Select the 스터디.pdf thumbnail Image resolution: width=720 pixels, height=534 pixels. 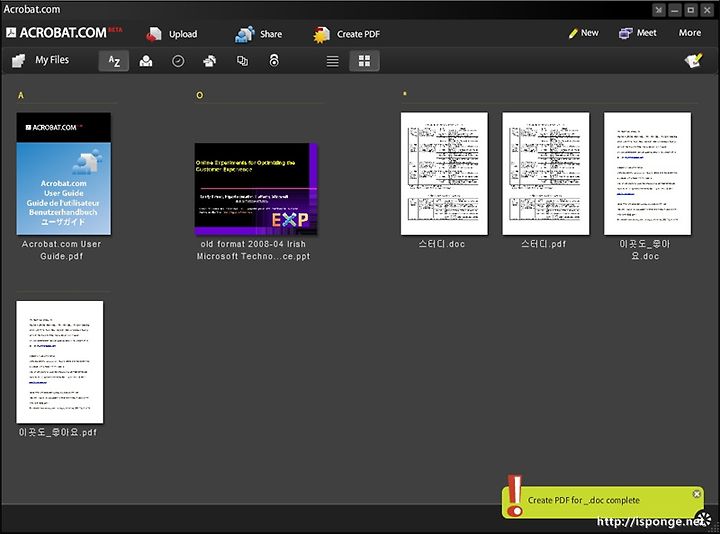(546, 174)
